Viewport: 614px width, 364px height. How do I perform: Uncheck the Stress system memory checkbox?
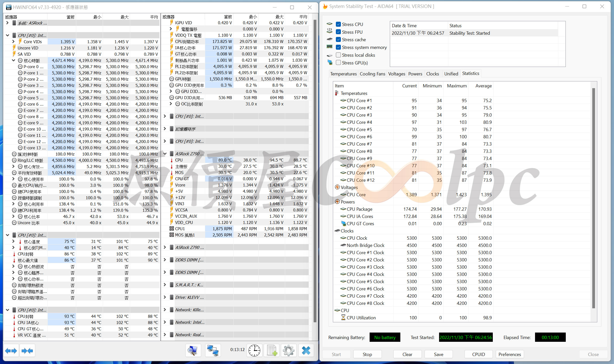[x=338, y=47]
